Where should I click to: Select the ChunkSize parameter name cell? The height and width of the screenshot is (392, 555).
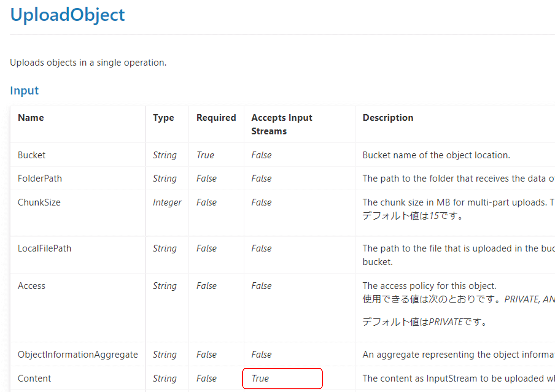pos(39,202)
